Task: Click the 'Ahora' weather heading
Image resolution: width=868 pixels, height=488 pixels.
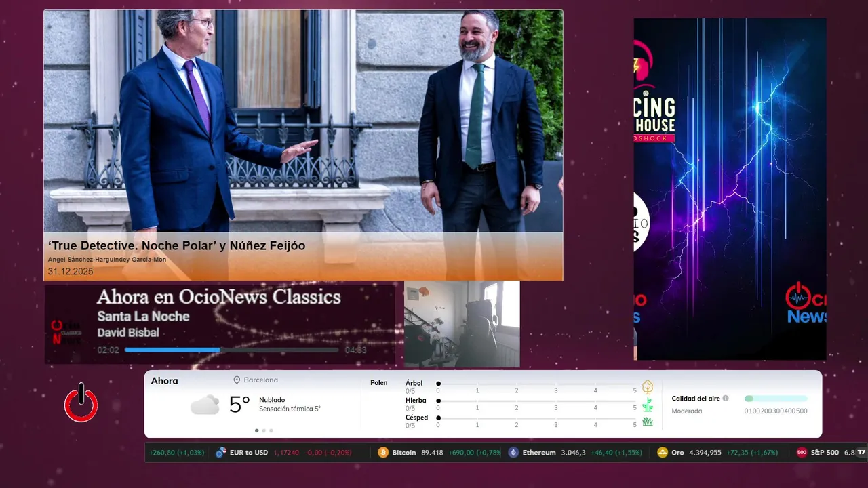Action: (x=165, y=381)
